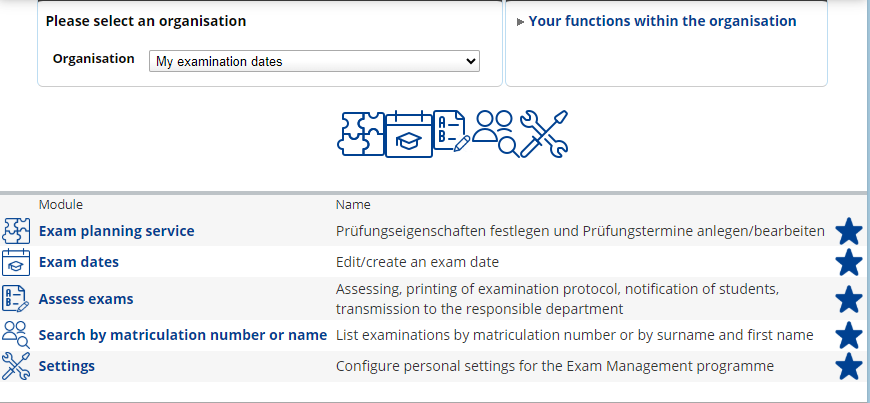This screenshot has height=403, width=870.
Task: Click the large A-B grading sheet icon
Action: point(452,130)
